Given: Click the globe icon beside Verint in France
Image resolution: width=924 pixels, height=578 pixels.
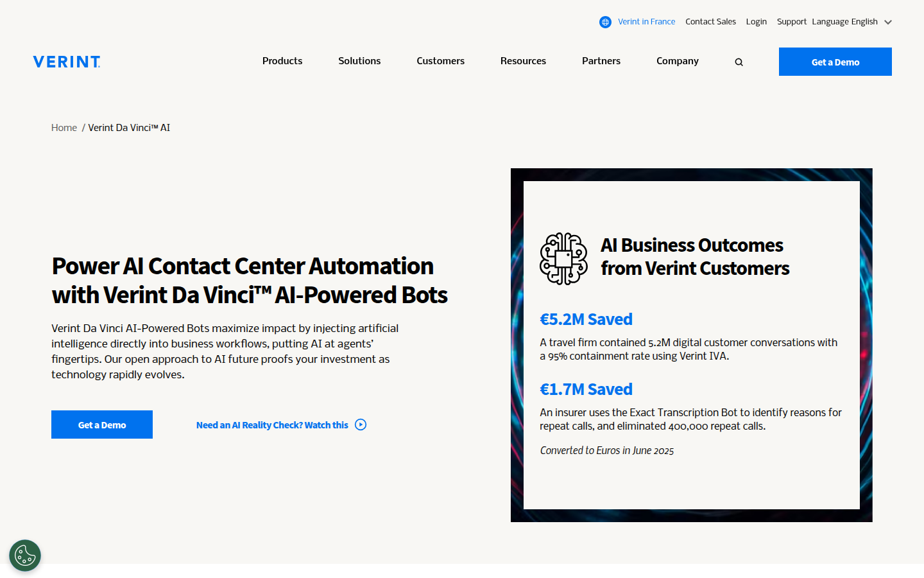Looking at the screenshot, I should (605, 22).
